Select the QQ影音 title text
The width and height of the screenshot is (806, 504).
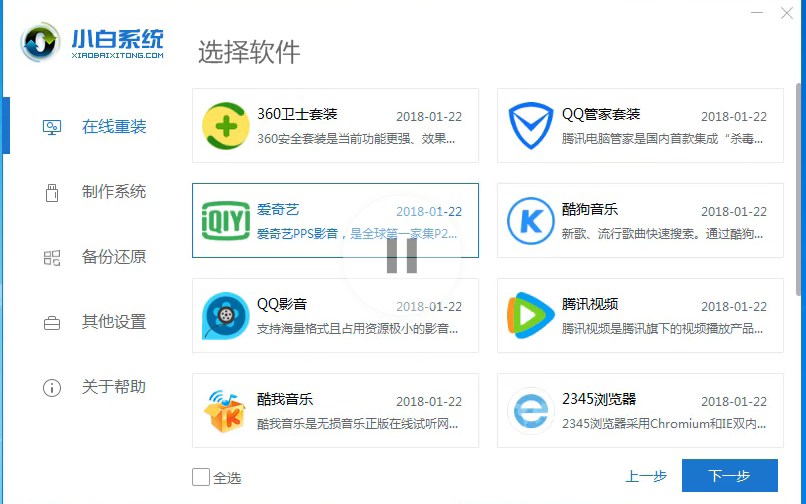coord(282,304)
